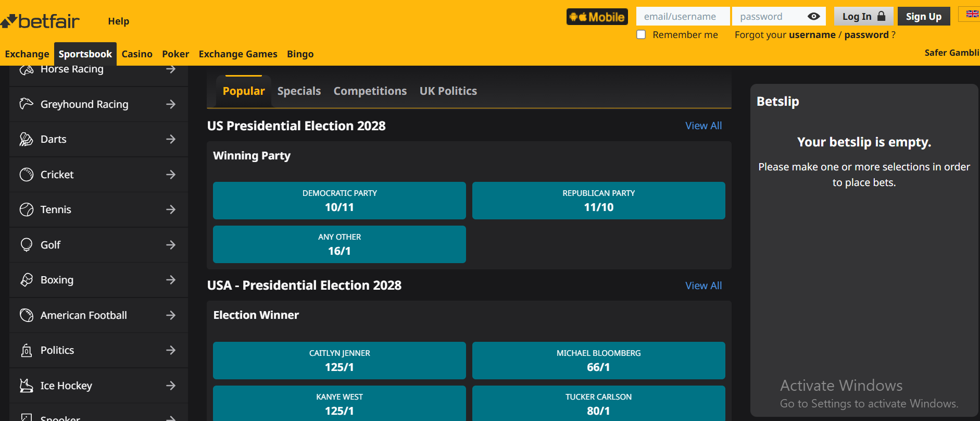The height and width of the screenshot is (421, 980).
Task: Click the Golf icon in sidebar
Action: click(26, 245)
